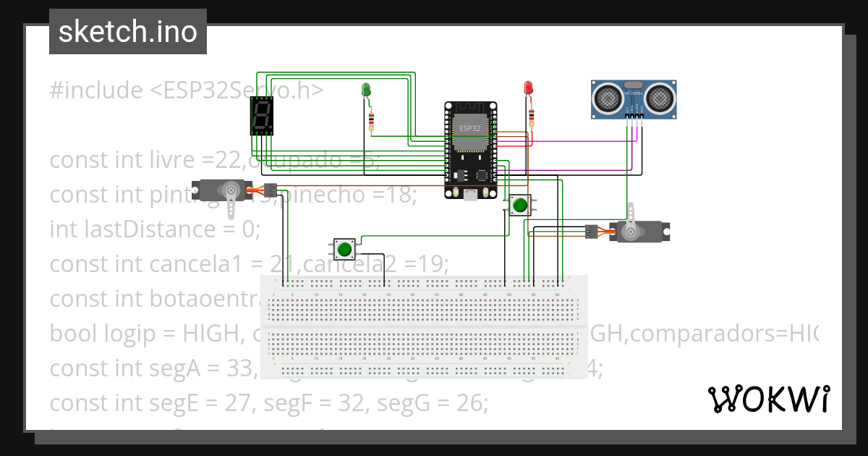868x456 pixels.
Task: Click the 'const int segE = 27' code line
Action: click(x=145, y=402)
